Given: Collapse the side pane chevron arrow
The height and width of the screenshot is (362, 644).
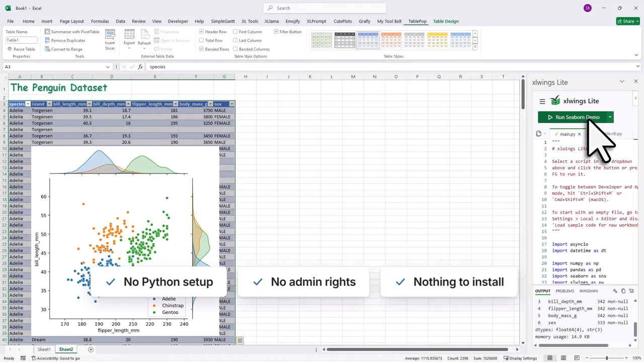Looking at the screenshot, I should click(x=635, y=98).
